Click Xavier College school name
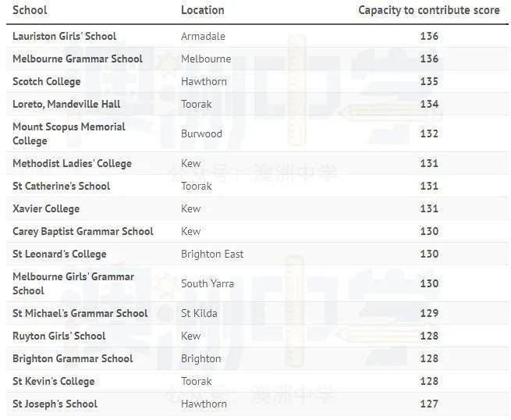 pyautogui.click(x=46, y=208)
